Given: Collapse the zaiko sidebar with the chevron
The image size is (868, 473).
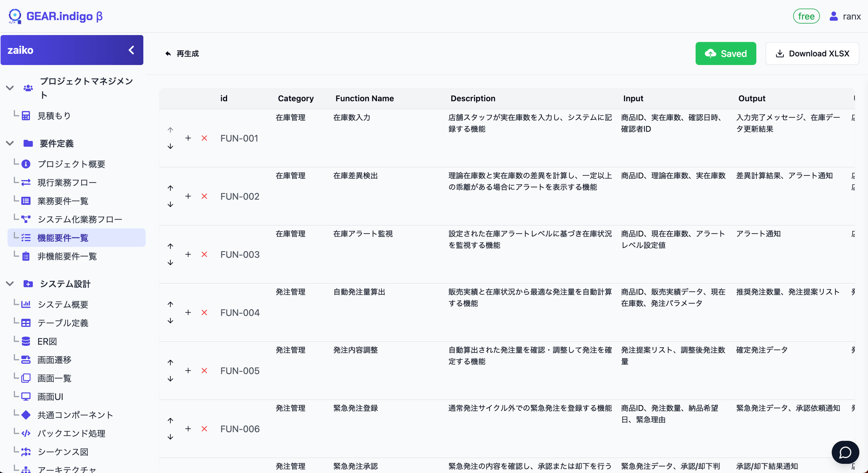Looking at the screenshot, I should point(131,50).
